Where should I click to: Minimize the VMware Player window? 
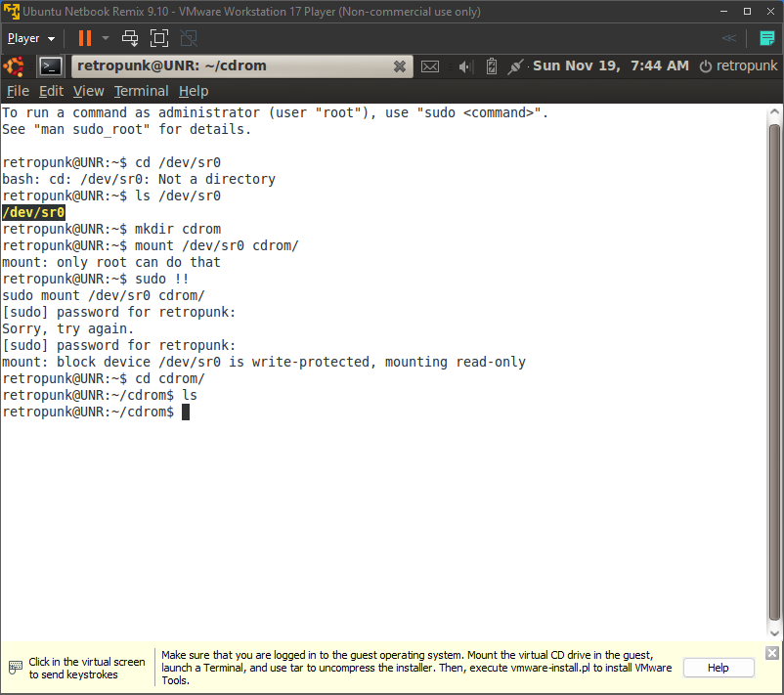[x=723, y=11]
